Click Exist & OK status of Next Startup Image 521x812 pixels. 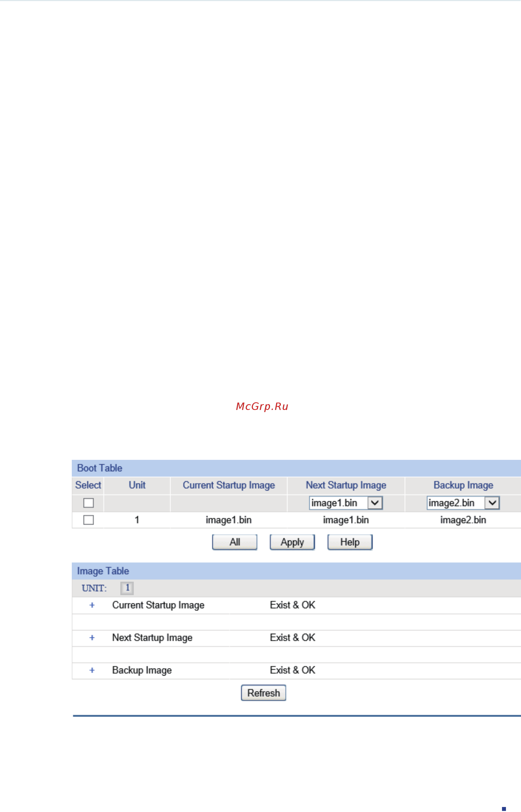pyautogui.click(x=293, y=638)
